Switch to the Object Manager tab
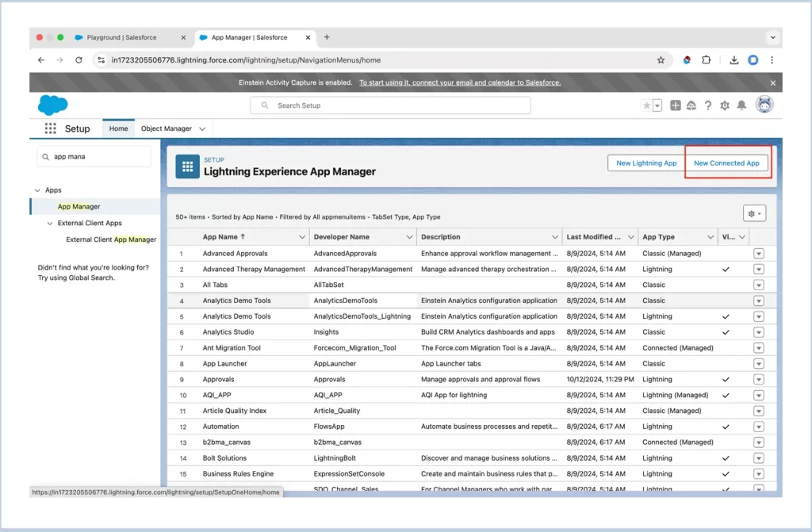 pyautogui.click(x=167, y=128)
